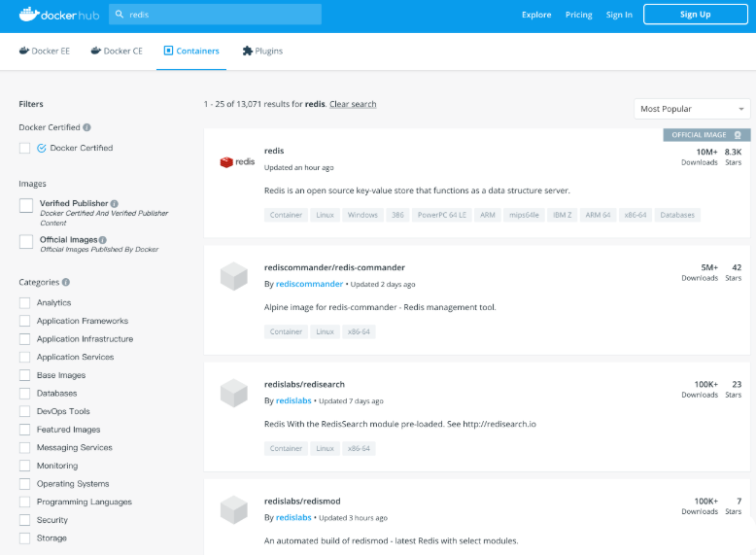Open Pricing in the top navigation
This screenshot has height=555, width=756.
(578, 15)
